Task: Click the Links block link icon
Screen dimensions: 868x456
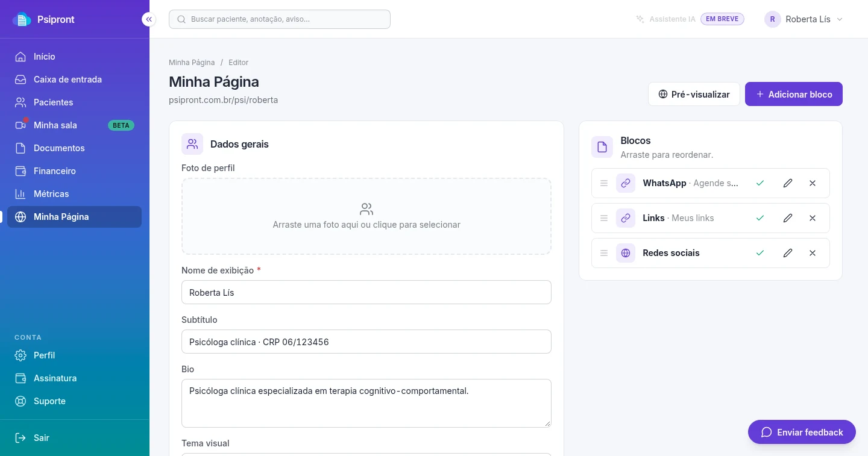Action: click(x=626, y=218)
